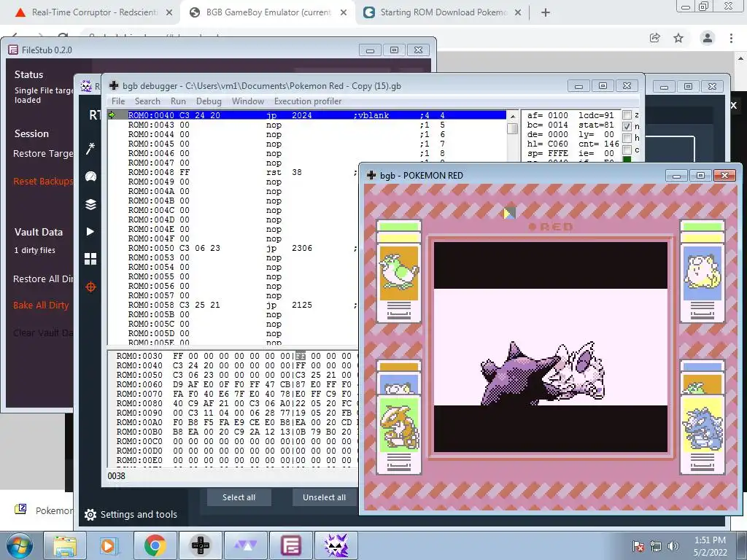Open a new Chrome tab with plus
This screenshot has height=560, width=747.
546,12
